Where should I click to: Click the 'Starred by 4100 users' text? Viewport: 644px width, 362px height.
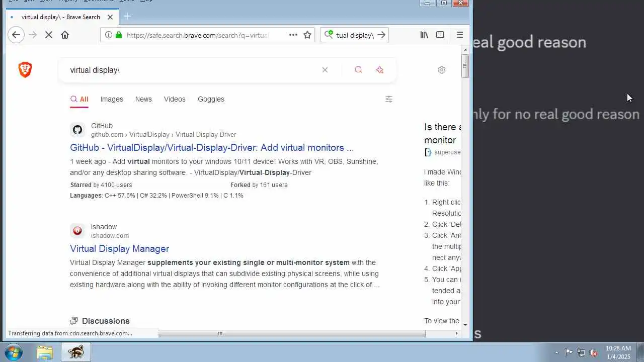(x=101, y=185)
